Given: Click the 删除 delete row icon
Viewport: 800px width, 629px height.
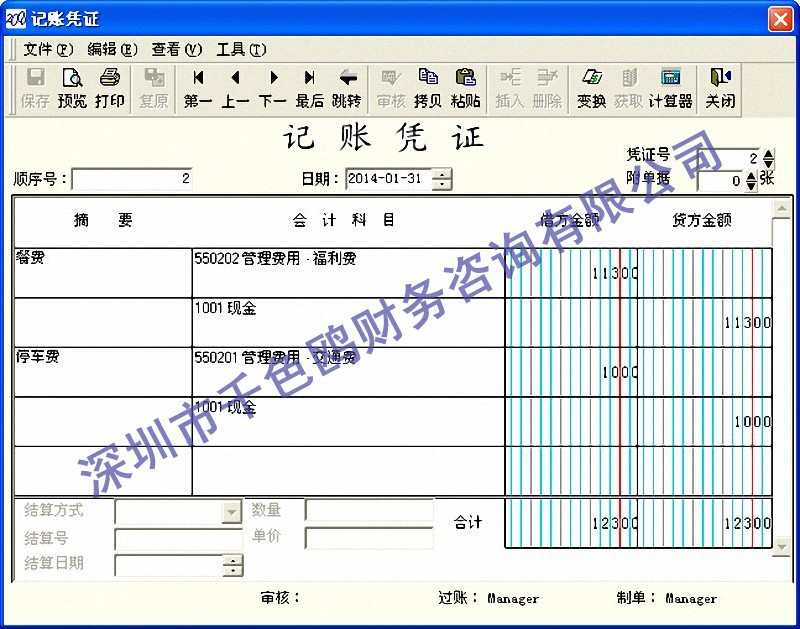Looking at the screenshot, I should tap(547, 88).
